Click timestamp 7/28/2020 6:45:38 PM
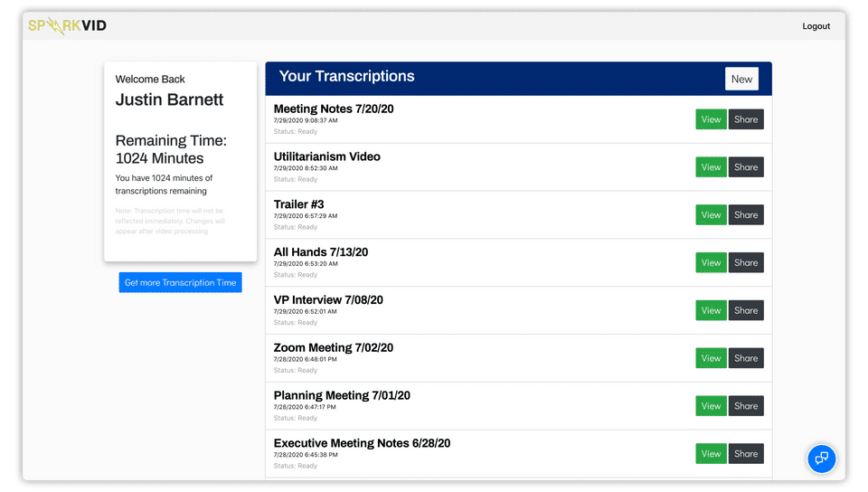The width and height of the screenshot is (868, 492). (306, 455)
